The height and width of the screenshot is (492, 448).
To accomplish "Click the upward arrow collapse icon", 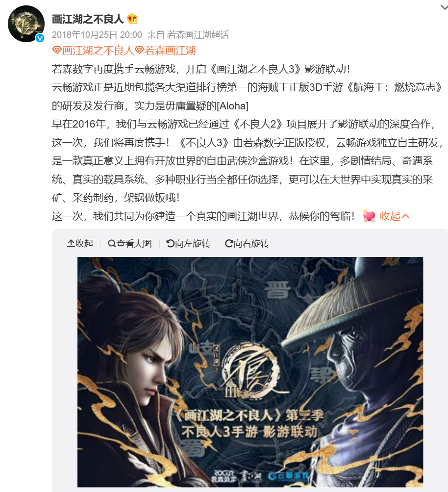I will point(71,243).
